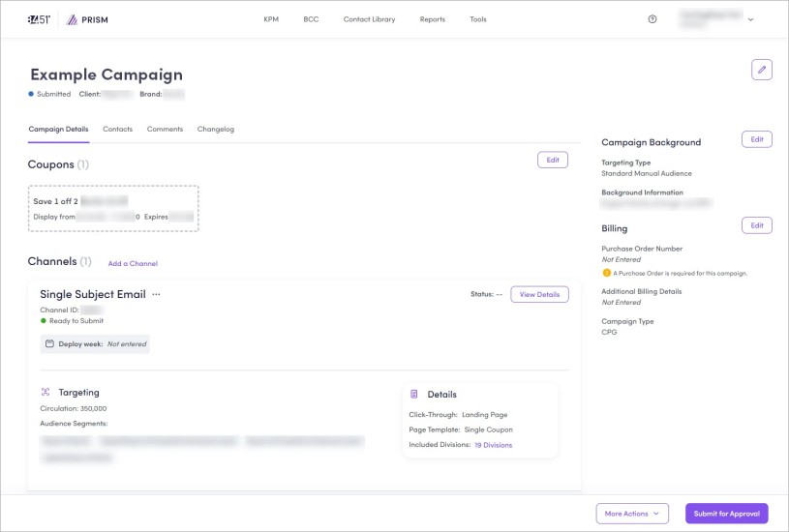This screenshot has width=789, height=532.
Task: Open the help question mark icon
Action: (x=652, y=19)
